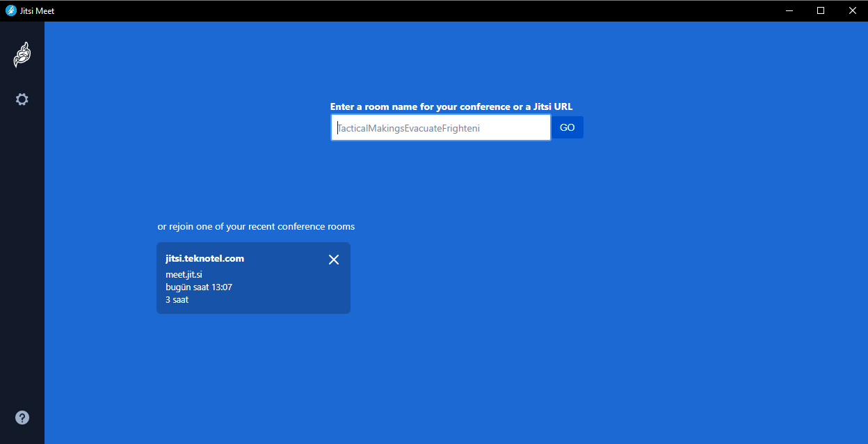Remove jitsi.teknotel.com from the recent list
868x444 pixels.
[334, 260]
